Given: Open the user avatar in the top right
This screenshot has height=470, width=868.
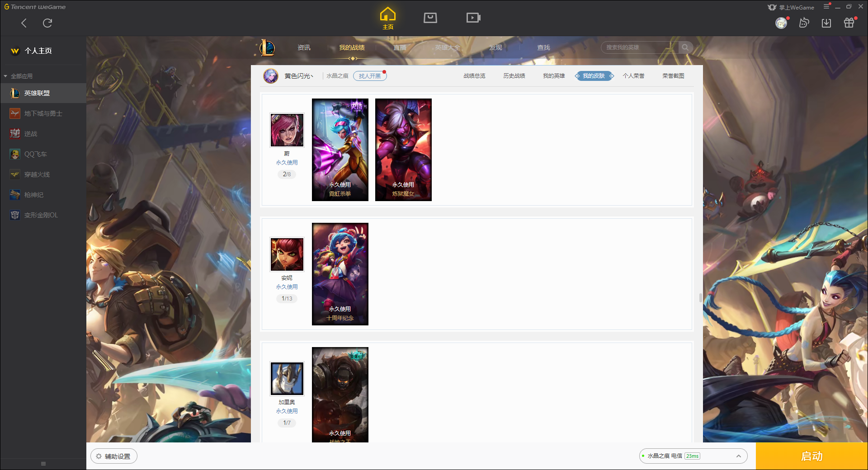Looking at the screenshot, I should click(781, 23).
